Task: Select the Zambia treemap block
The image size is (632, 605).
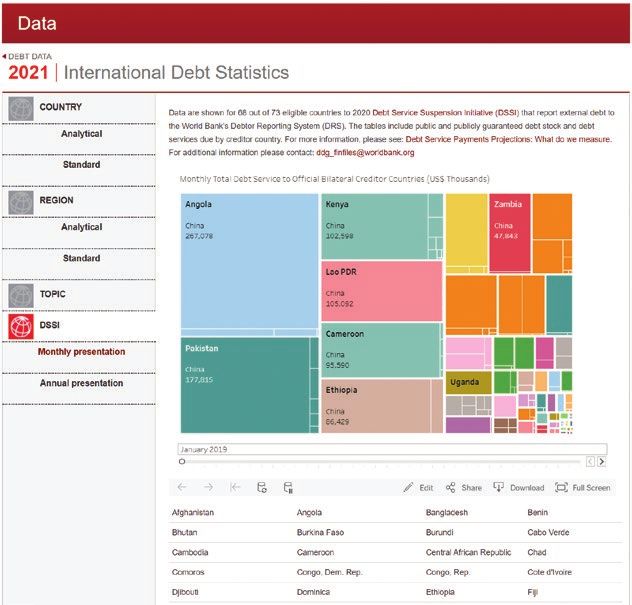Action: (510, 233)
